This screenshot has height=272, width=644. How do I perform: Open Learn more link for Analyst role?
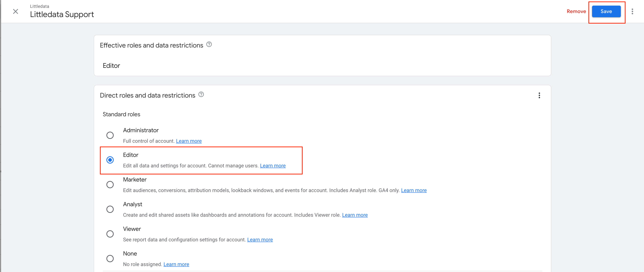(x=355, y=215)
